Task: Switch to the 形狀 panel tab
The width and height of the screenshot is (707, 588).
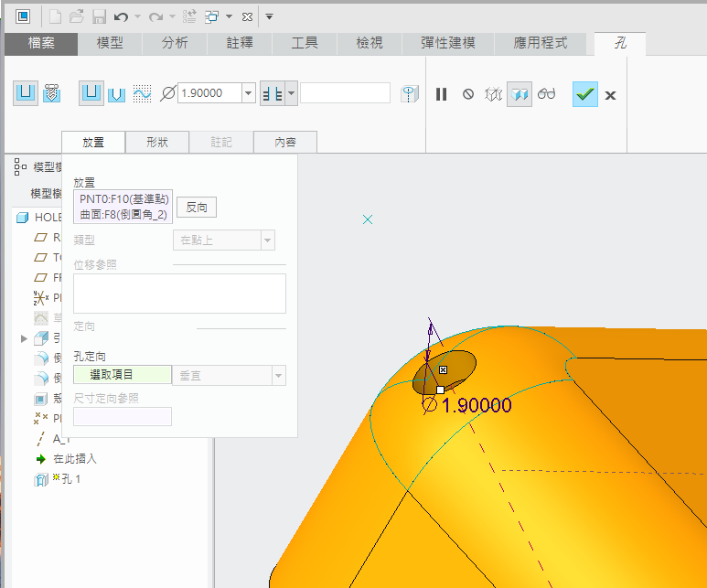Action: [156, 143]
